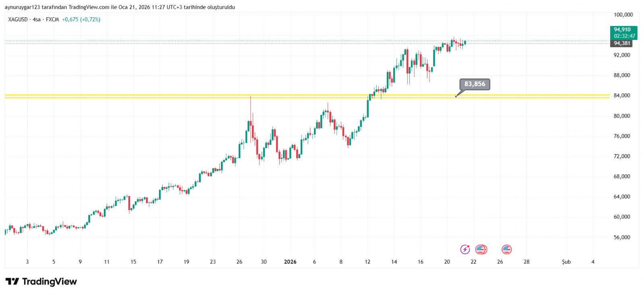Click the purple lightning bolt event icon
Image resolution: width=644 pixels, height=295 pixels.
(x=465, y=250)
